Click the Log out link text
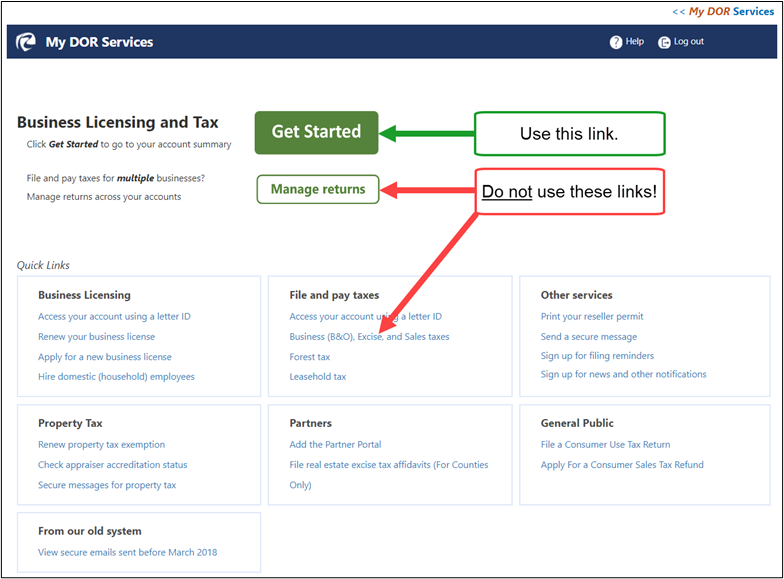Viewport: 784px width, 579px height. click(688, 42)
